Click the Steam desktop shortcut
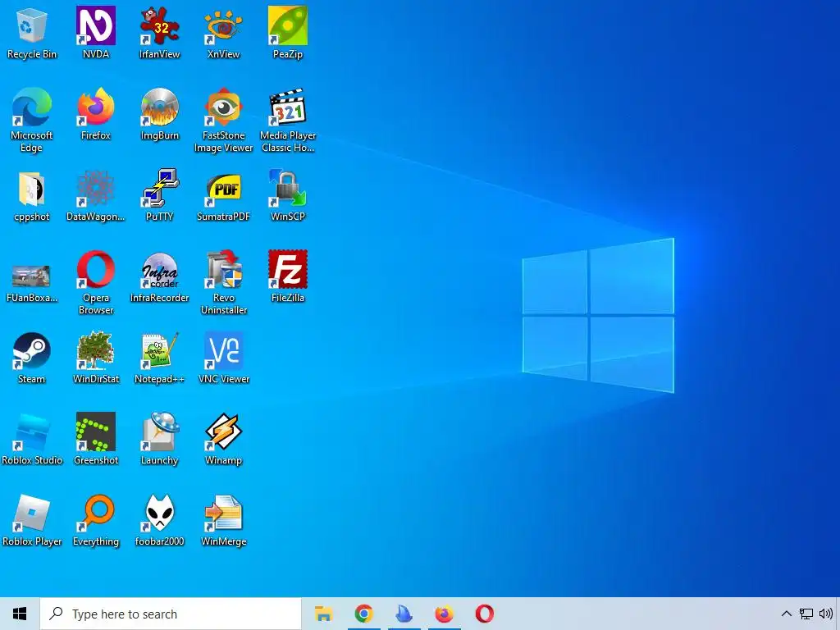This screenshot has height=630, width=840. tap(32, 359)
